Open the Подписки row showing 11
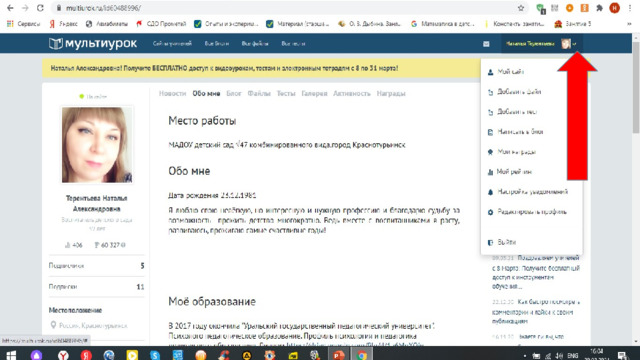The height and width of the screenshot is (360, 640). click(96, 287)
